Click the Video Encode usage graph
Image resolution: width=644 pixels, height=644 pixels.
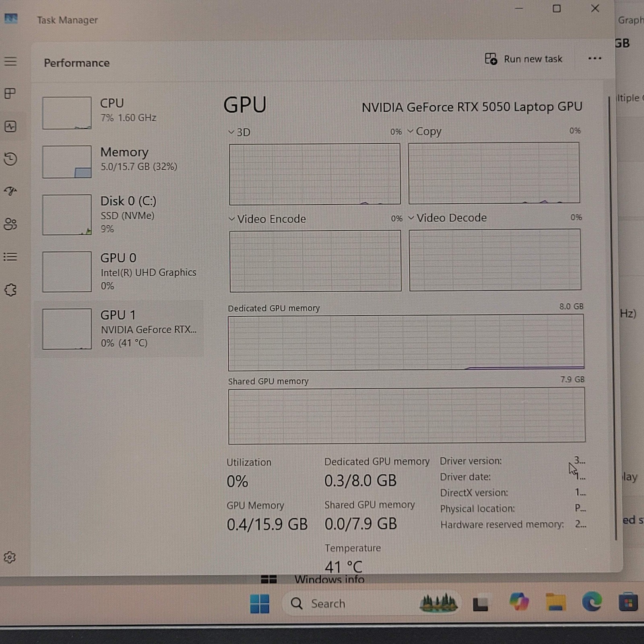pyautogui.click(x=315, y=261)
